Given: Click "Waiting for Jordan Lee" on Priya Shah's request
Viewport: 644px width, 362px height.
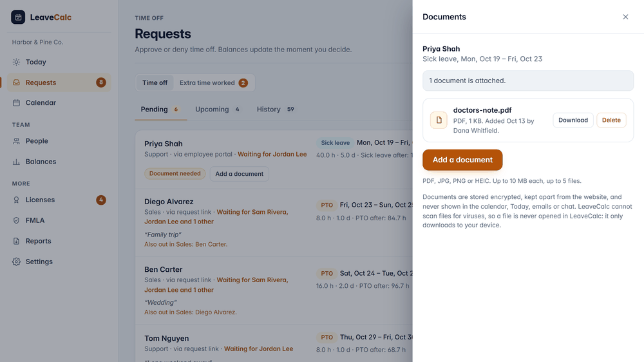Looking at the screenshot, I should point(272,154).
